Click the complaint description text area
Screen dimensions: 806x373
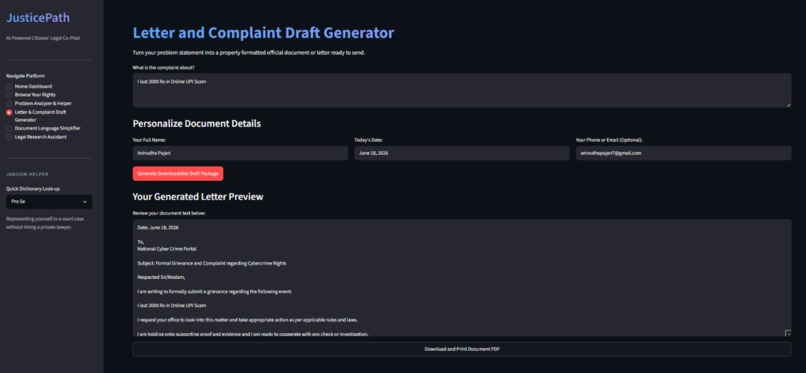pyautogui.click(x=462, y=90)
